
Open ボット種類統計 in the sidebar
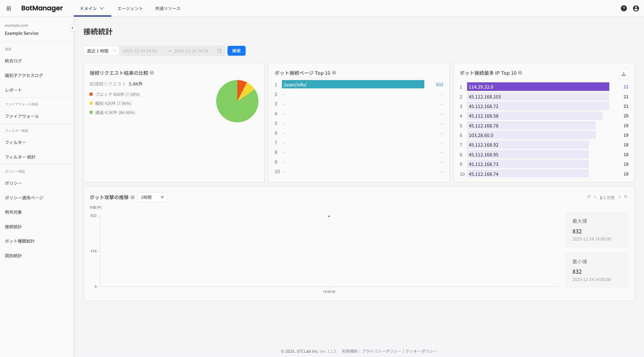(20, 241)
